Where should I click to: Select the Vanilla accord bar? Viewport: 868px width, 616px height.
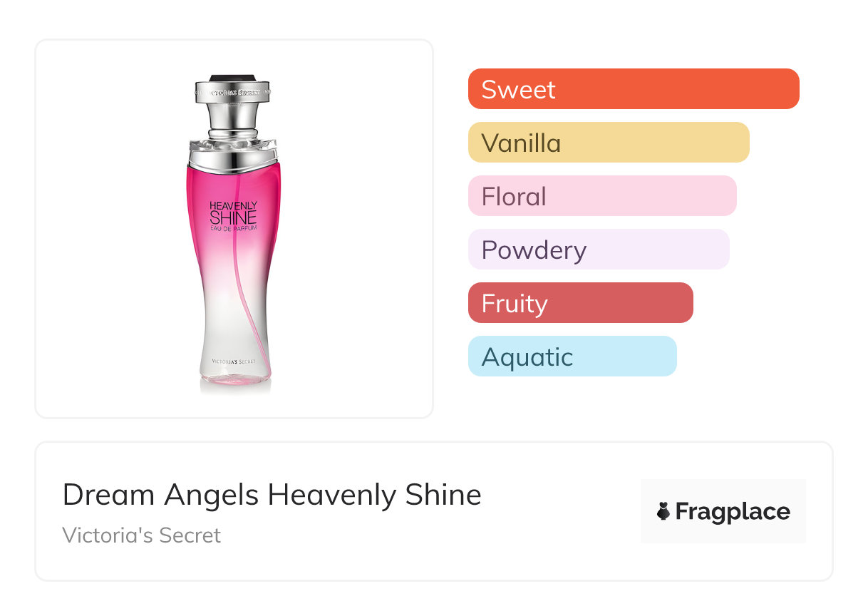608,143
